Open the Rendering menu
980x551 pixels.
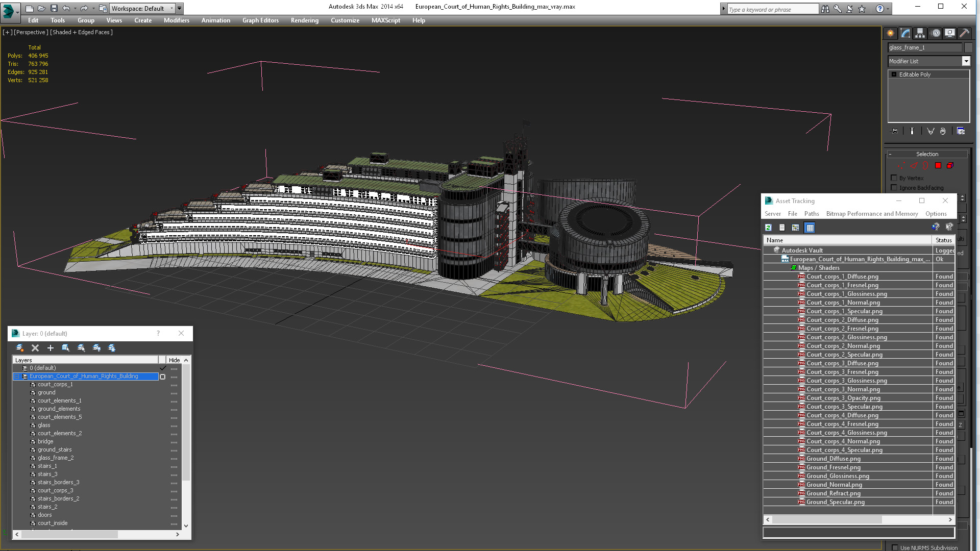[x=304, y=20]
